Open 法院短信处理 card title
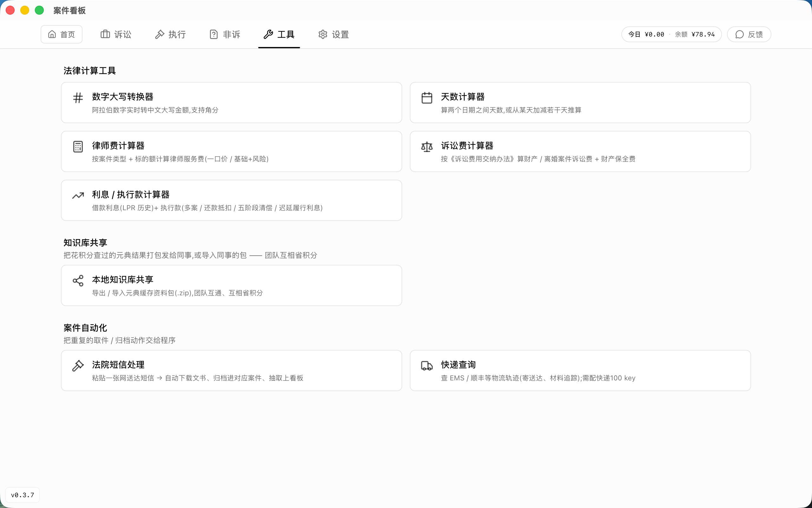The height and width of the screenshot is (508, 812). point(118,364)
